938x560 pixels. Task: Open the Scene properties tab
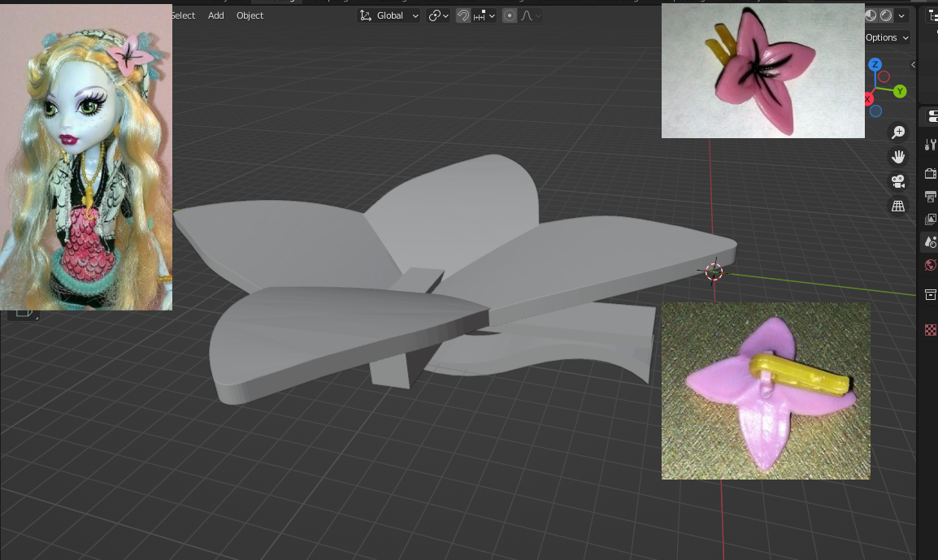click(x=931, y=242)
